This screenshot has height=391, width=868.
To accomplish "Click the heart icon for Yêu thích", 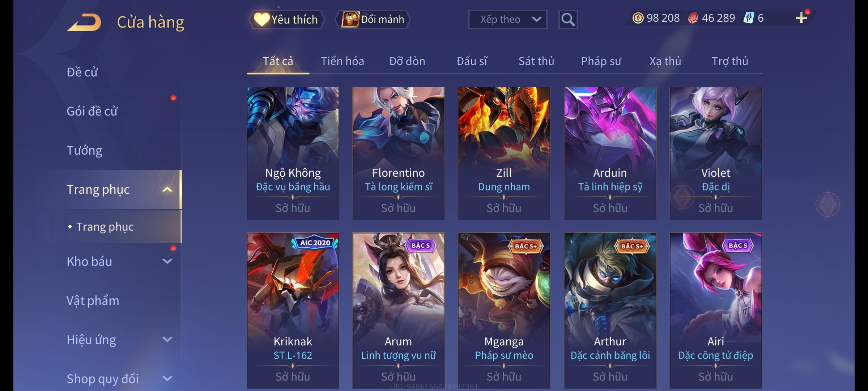I will tap(261, 19).
